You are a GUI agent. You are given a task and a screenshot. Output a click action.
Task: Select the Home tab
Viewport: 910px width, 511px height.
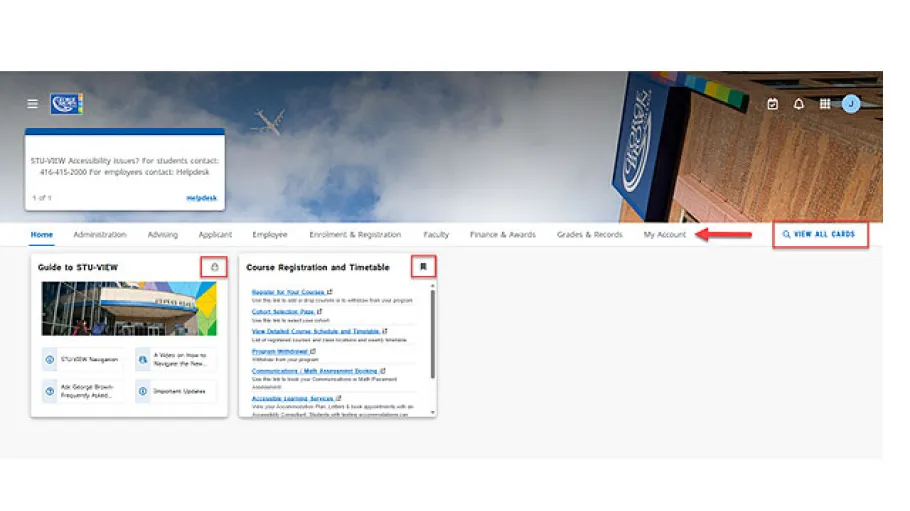[42, 235]
